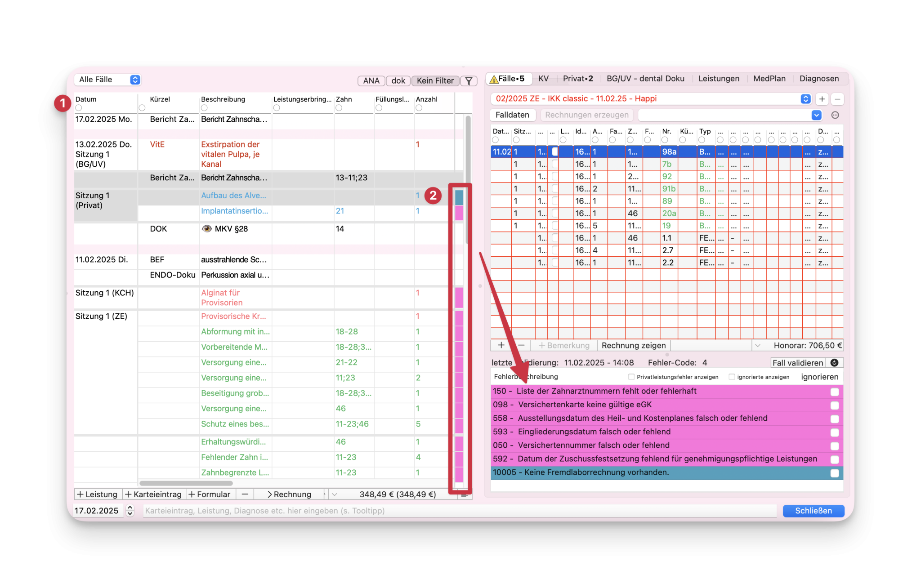Tick ignore checkbox for error 10005

click(x=835, y=473)
